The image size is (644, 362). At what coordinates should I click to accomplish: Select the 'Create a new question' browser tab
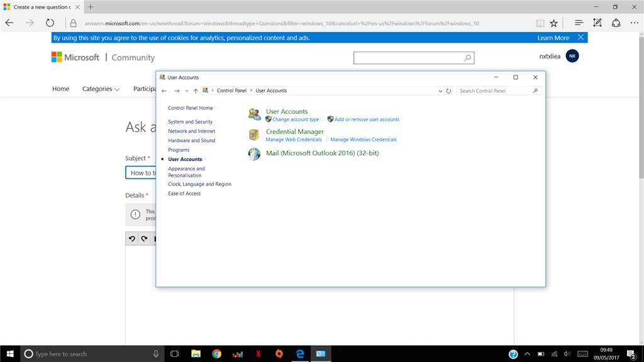click(41, 7)
